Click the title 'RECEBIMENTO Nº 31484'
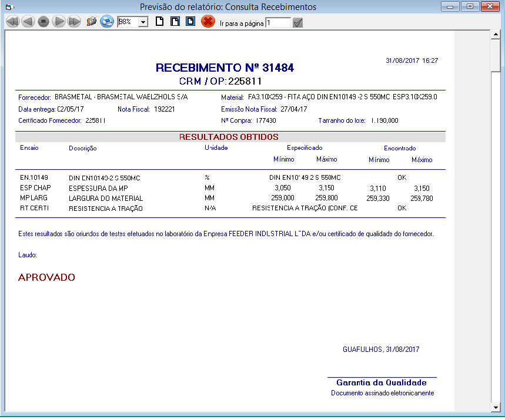Image resolution: width=505 pixels, height=420 pixels. pos(225,68)
